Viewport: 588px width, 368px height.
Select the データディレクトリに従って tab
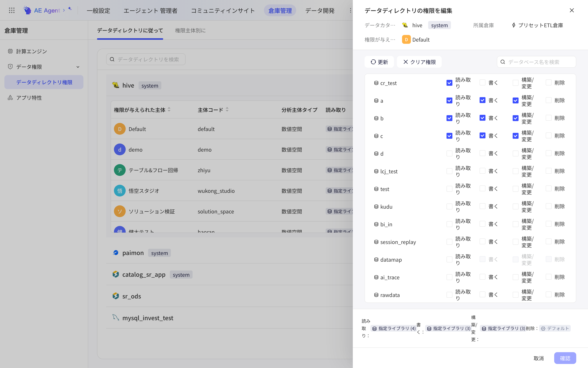[130, 30]
